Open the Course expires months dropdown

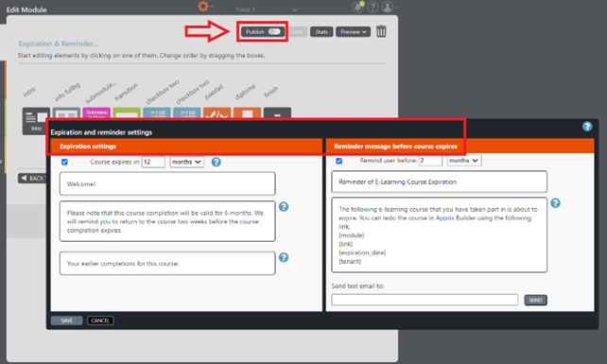pyautogui.click(x=187, y=162)
